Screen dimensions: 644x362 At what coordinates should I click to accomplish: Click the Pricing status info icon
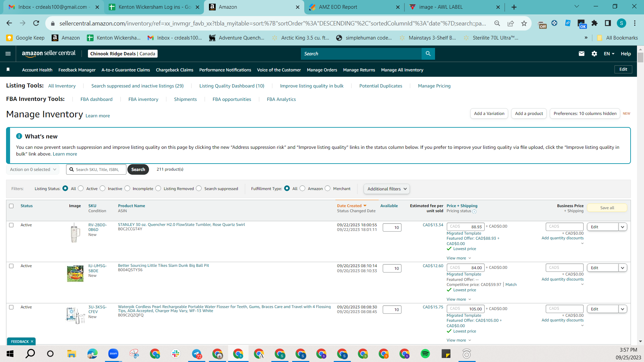pos(474,212)
